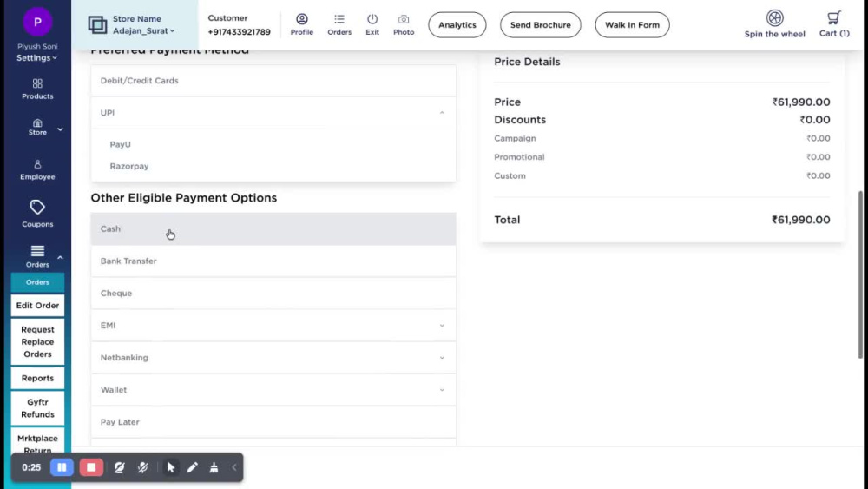Open Products in the sidebar
868x489 pixels.
(x=37, y=89)
